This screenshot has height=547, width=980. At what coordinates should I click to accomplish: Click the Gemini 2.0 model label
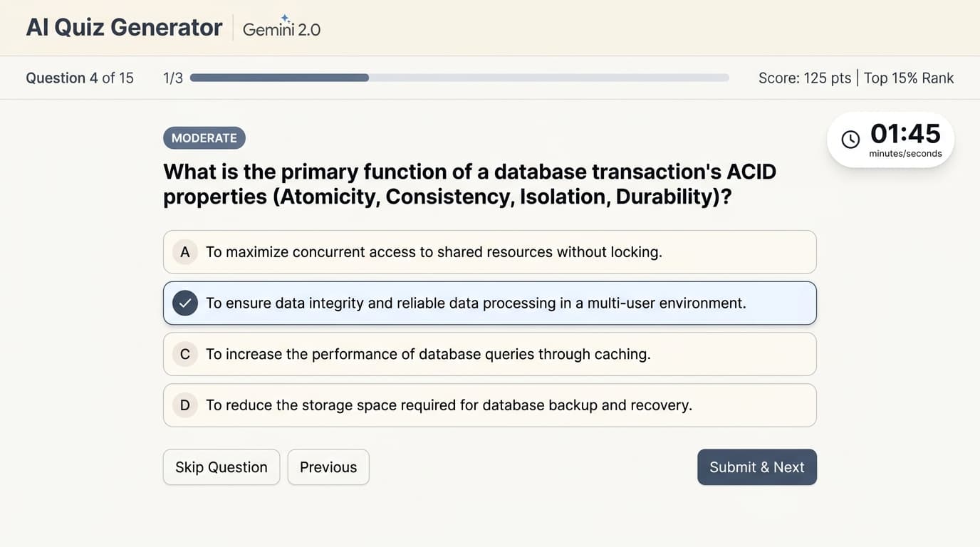[x=282, y=28]
